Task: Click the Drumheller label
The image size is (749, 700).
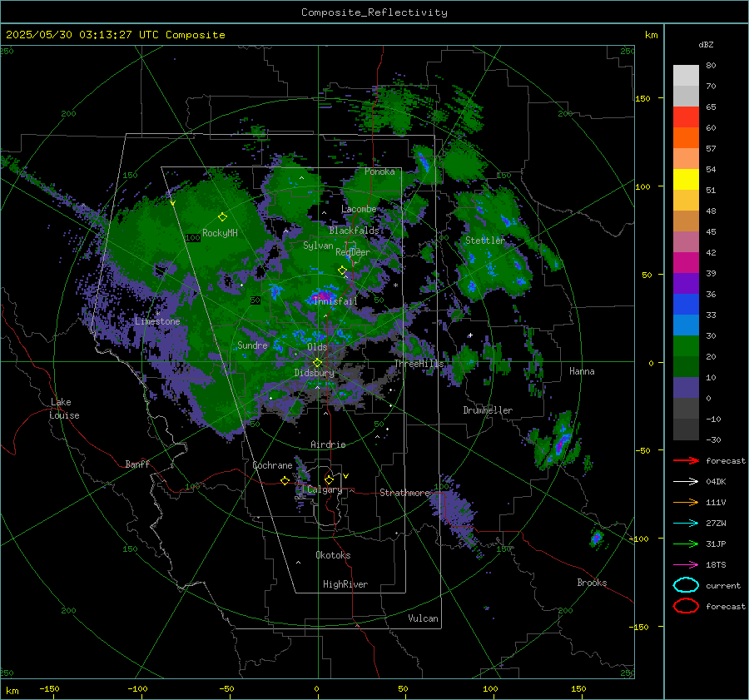Action: pyautogui.click(x=488, y=410)
